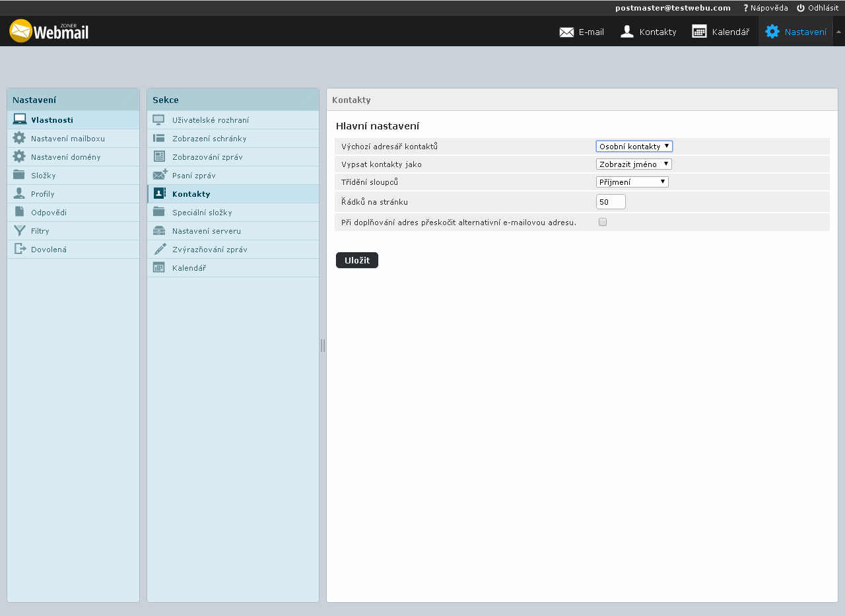The width and height of the screenshot is (845, 616).
Task: Click the Filtry funnel icon
Action: 20,231
